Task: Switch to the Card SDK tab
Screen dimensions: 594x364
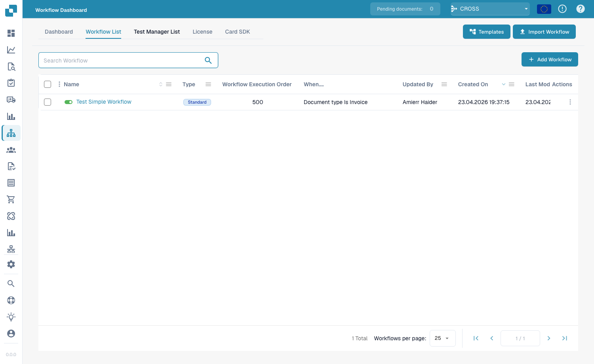Action: click(x=238, y=32)
